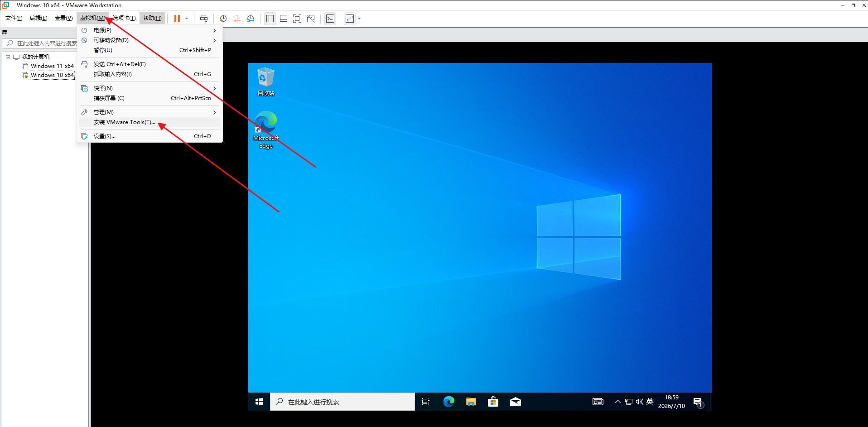Toggle the thumbnail bar view icon

point(284,19)
